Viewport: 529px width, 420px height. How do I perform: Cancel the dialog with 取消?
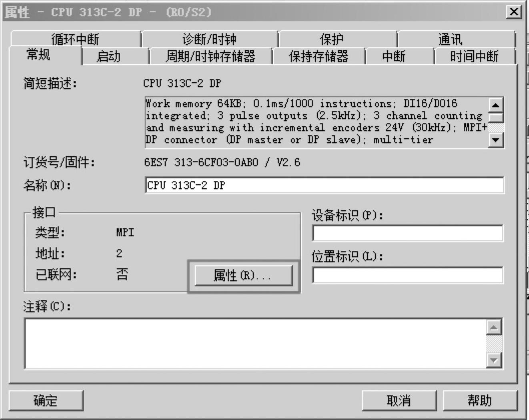coord(399,400)
